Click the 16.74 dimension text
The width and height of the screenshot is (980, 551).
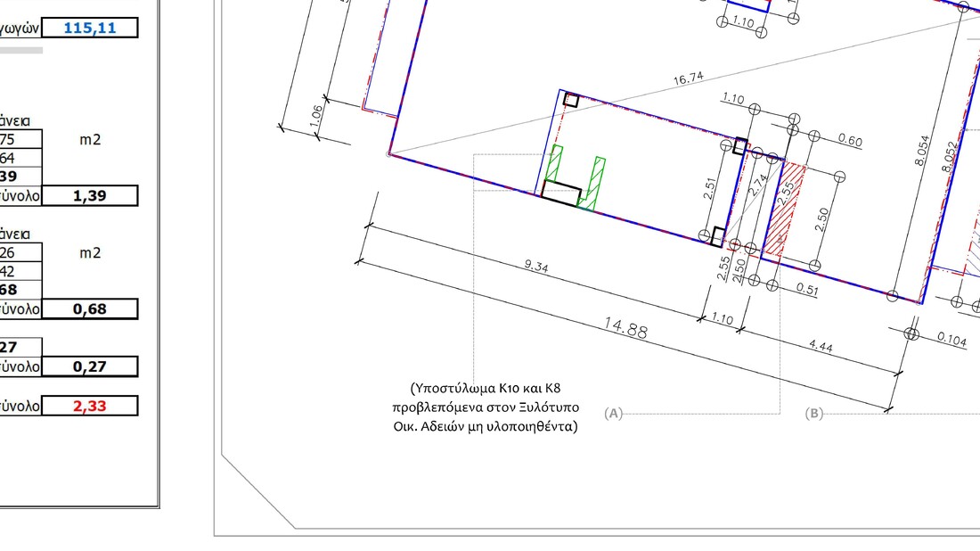(689, 79)
